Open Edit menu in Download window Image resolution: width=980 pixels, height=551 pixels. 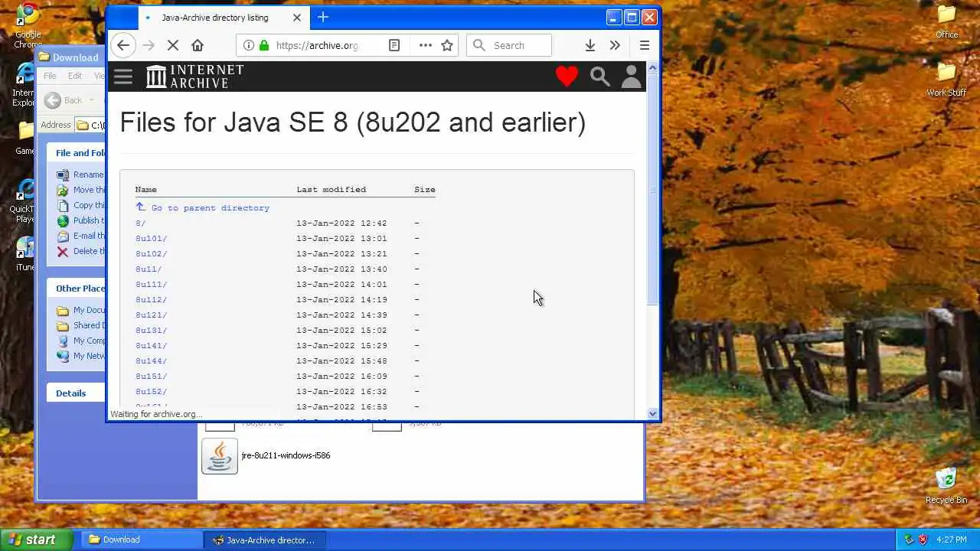pyautogui.click(x=75, y=76)
